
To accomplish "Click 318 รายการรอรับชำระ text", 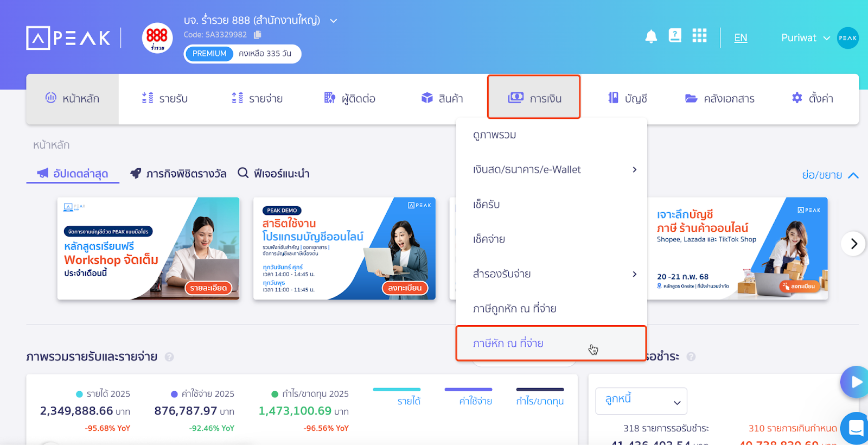I will [x=666, y=429].
